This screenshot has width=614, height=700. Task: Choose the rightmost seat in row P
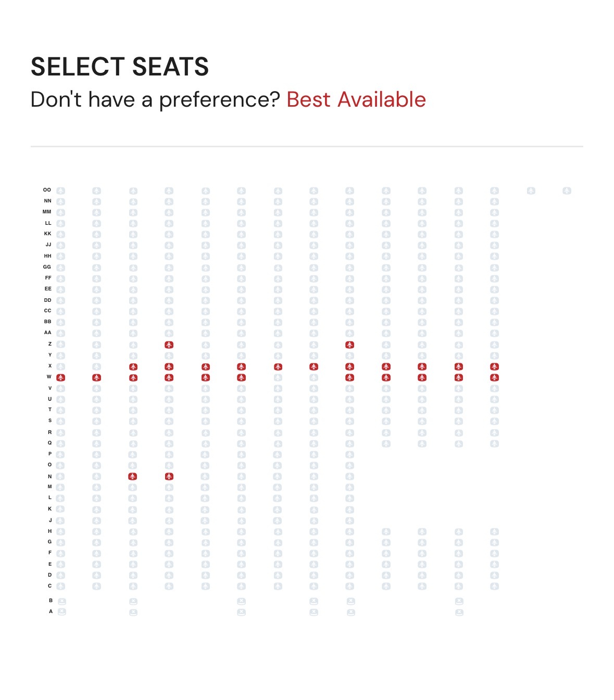coord(349,454)
